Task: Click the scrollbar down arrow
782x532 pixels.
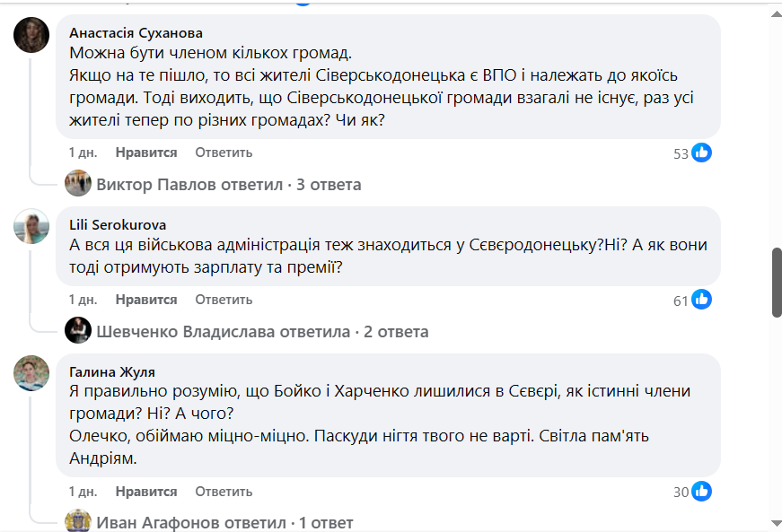Action: click(777, 523)
